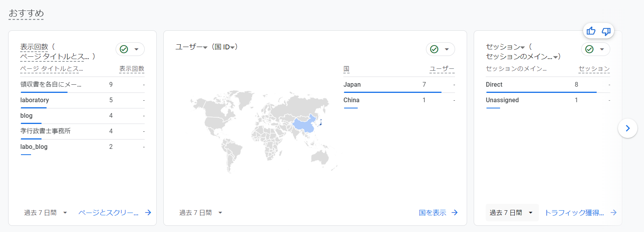Click green check icon on 表示回数 card
Image resolution: width=644 pixels, height=232 pixels.
click(x=124, y=49)
